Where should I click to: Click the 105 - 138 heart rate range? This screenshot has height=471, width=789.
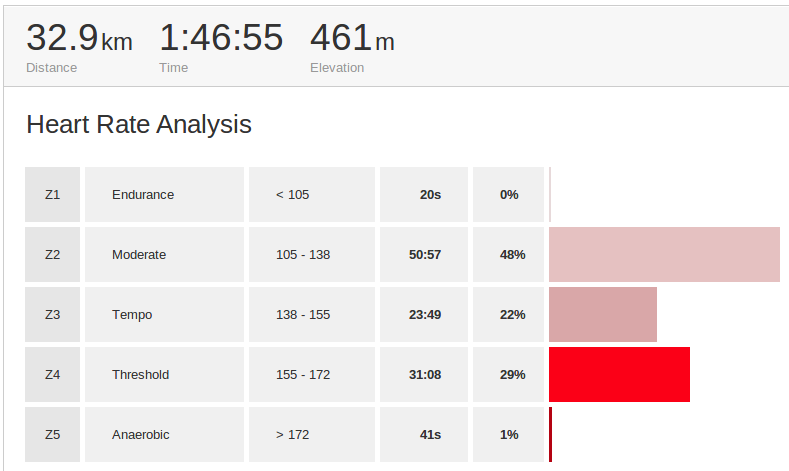(x=303, y=255)
